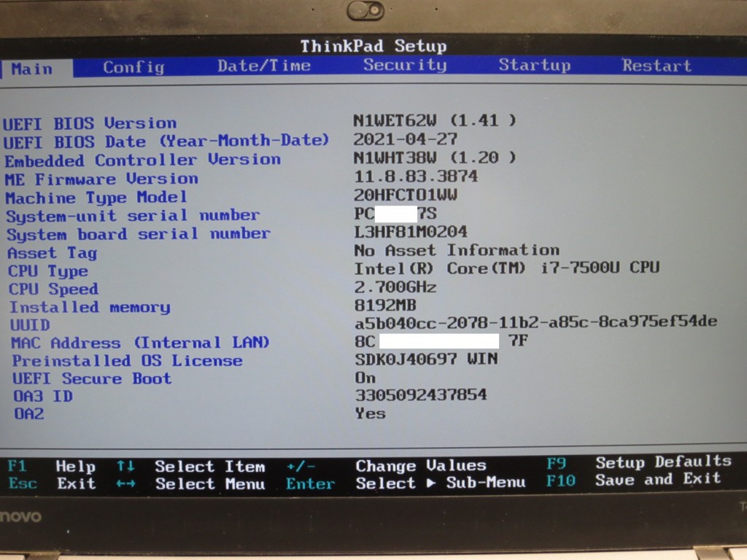Select the CPU Speed label
The image size is (747, 560).
[x=54, y=289]
